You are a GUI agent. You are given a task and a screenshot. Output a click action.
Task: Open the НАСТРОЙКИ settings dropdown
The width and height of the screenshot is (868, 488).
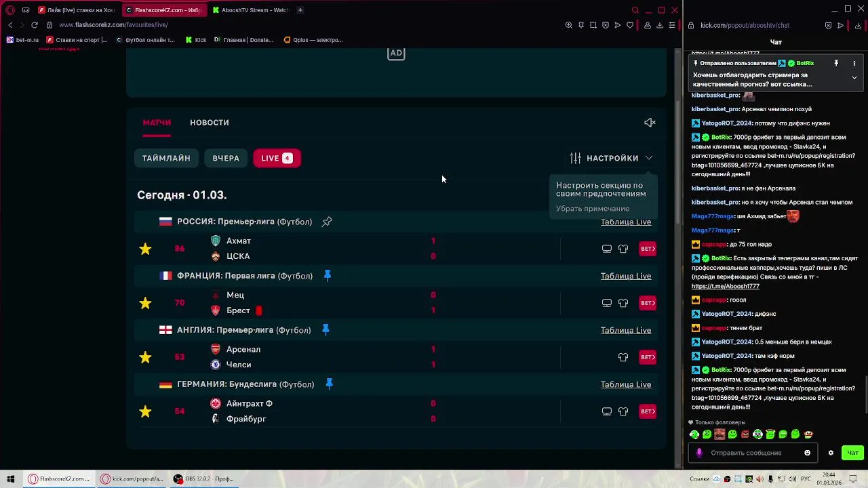[x=611, y=158]
